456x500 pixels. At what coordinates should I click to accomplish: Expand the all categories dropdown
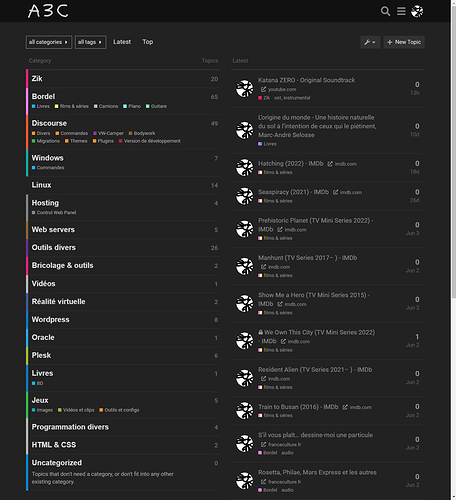tap(49, 42)
